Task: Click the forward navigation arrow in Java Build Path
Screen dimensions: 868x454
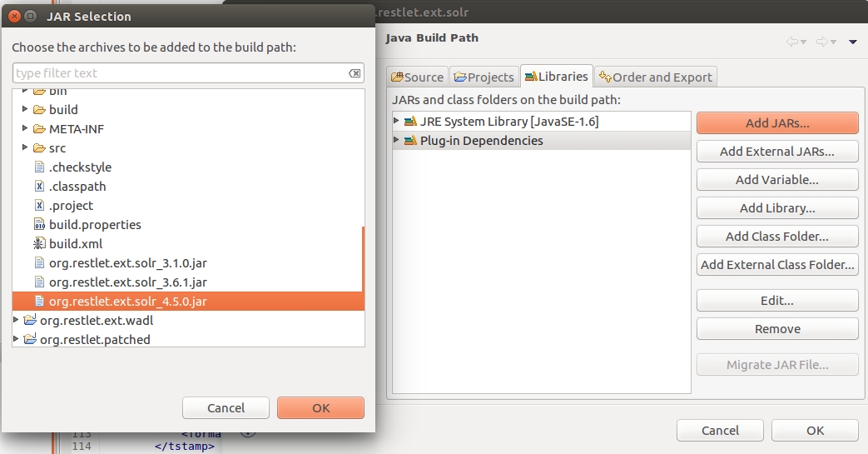Action: (x=822, y=42)
